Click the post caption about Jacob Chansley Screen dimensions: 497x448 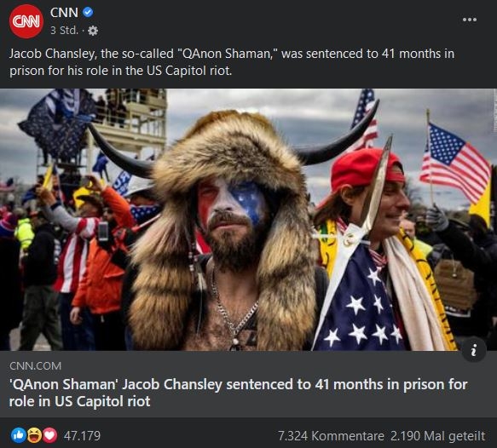click(232, 62)
